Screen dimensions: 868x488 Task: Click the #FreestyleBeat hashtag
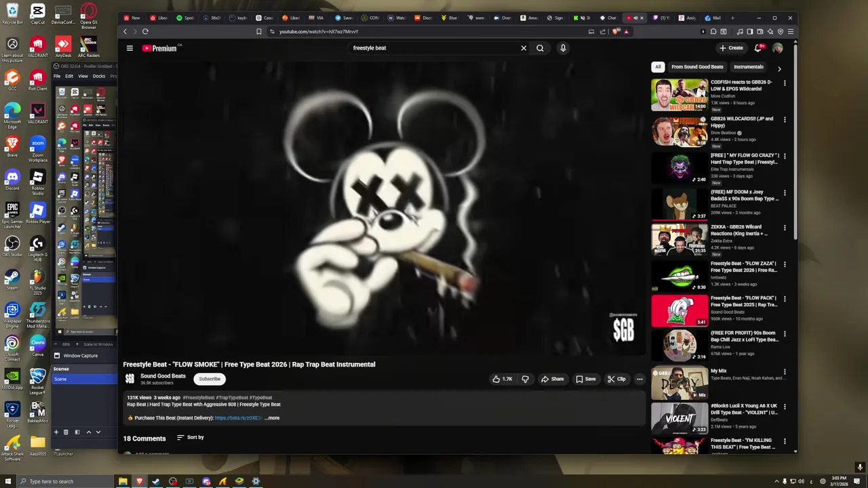(x=198, y=398)
